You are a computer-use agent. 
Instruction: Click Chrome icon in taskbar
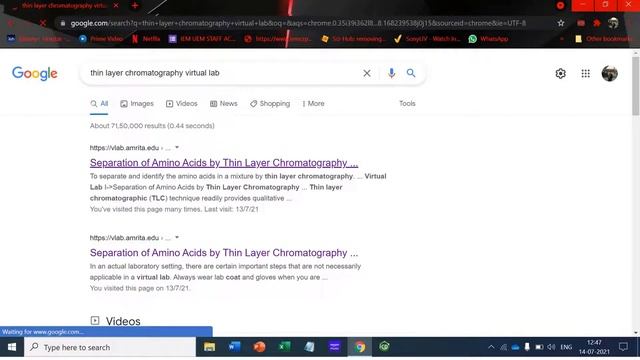click(360, 347)
